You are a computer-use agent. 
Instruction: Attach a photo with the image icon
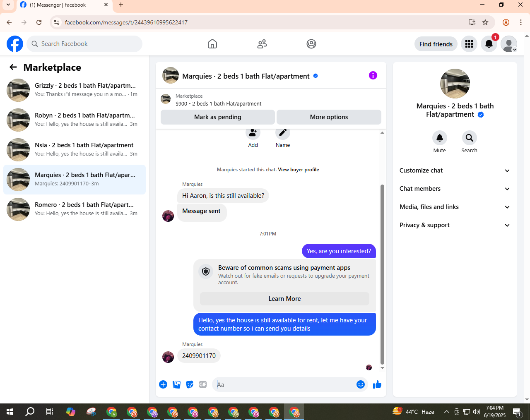pos(176,384)
